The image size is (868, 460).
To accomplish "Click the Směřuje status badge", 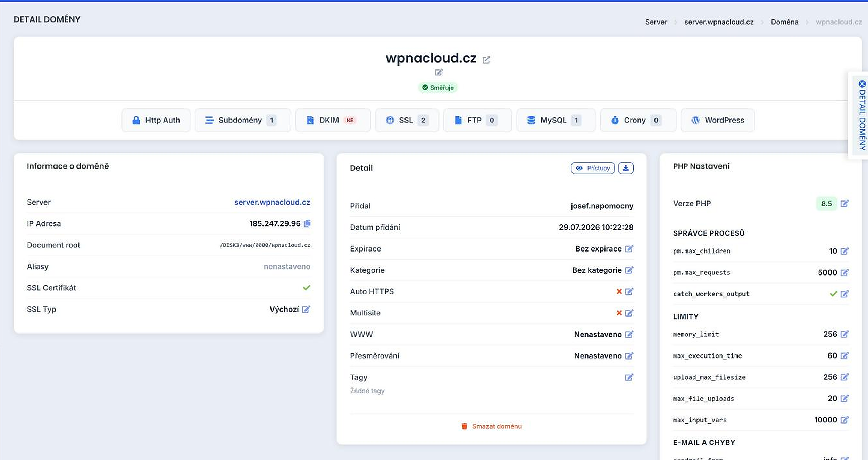I will (438, 88).
